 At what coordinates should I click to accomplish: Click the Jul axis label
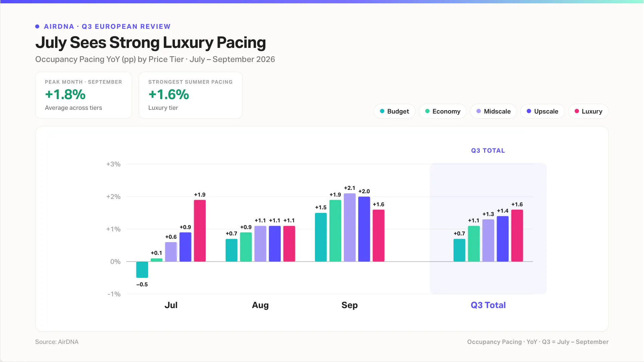[x=171, y=305]
